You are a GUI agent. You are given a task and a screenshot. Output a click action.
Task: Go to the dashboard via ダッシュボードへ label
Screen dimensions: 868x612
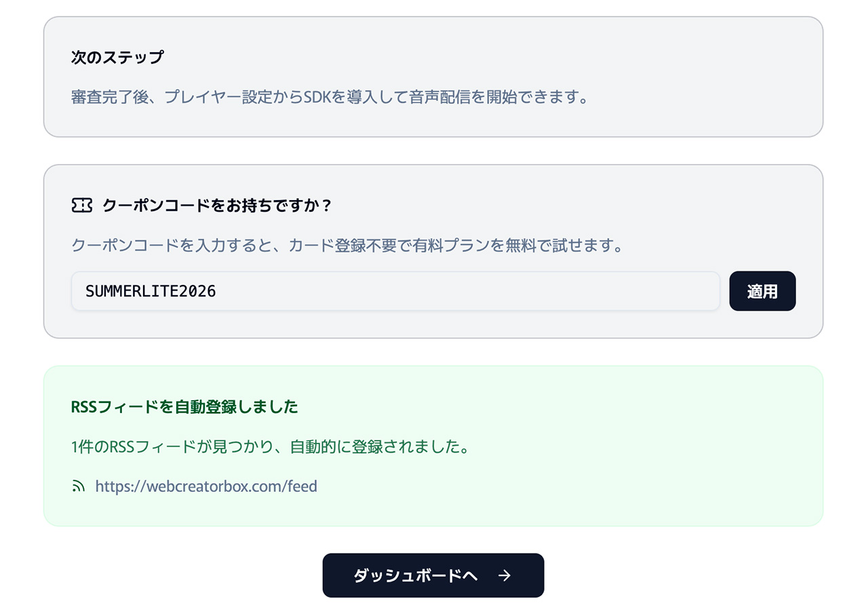(x=416, y=575)
